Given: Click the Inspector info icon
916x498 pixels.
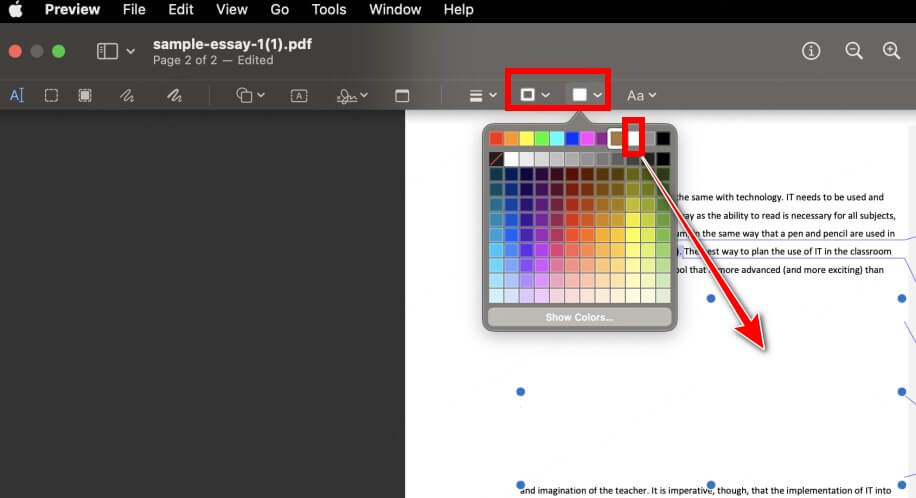Looking at the screenshot, I should click(811, 51).
